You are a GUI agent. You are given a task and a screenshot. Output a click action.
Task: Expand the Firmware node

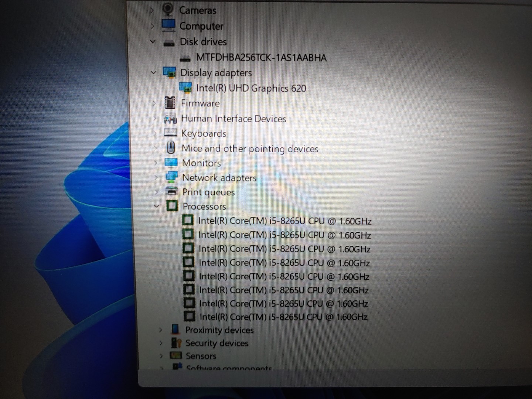[x=154, y=103]
